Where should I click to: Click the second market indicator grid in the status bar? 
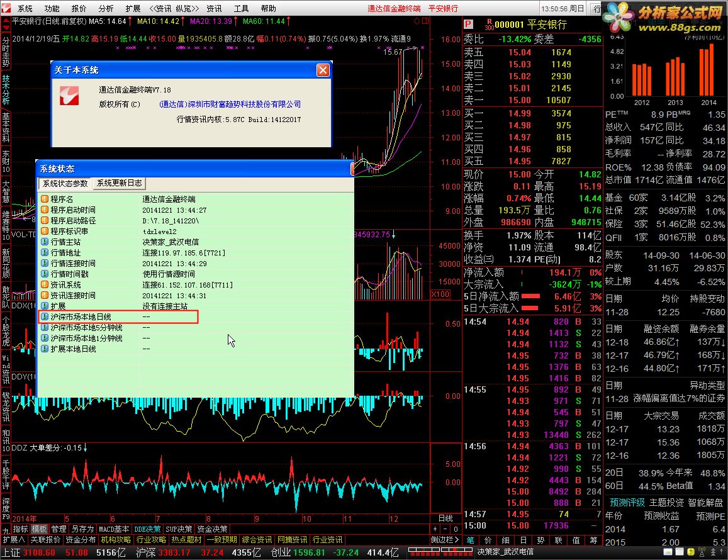pos(457,552)
